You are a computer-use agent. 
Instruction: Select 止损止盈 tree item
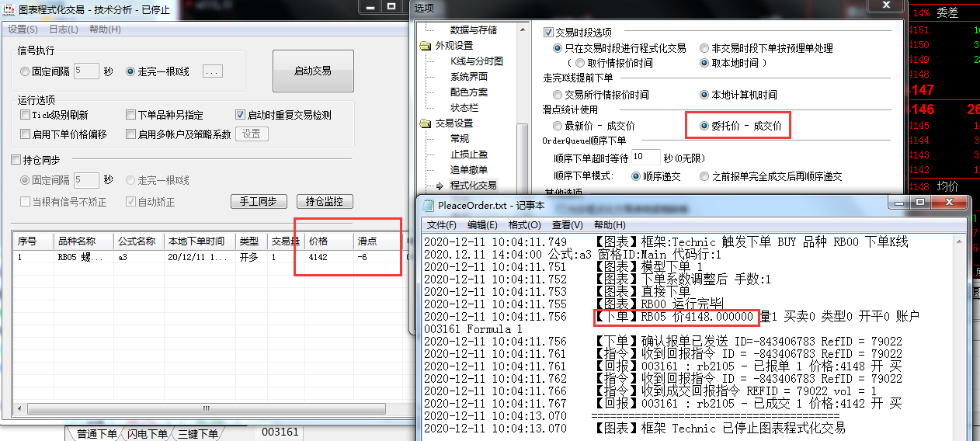(468, 155)
